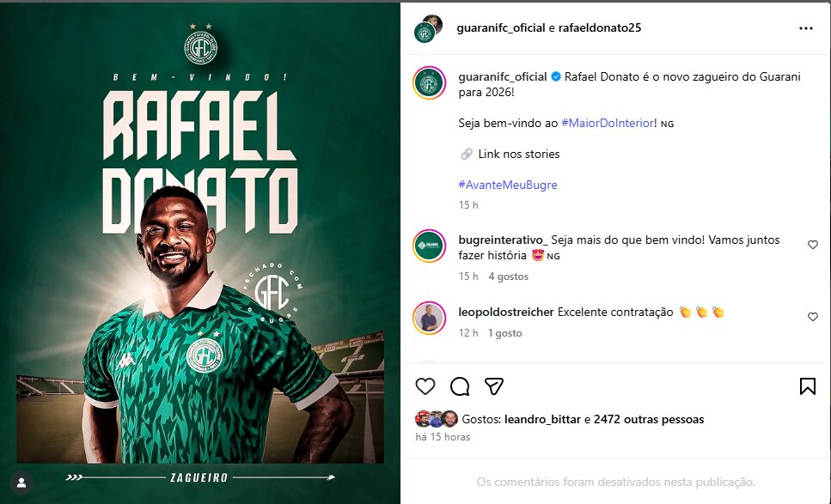Image resolution: width=831 pixels, height=504 pixels.
Task: Open the #AvanteMeuBugre hashtag
Action: coord(508,185)
